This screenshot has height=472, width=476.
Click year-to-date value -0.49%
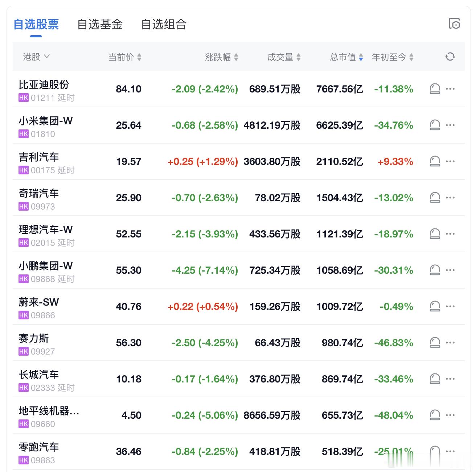tap(397, 306)
